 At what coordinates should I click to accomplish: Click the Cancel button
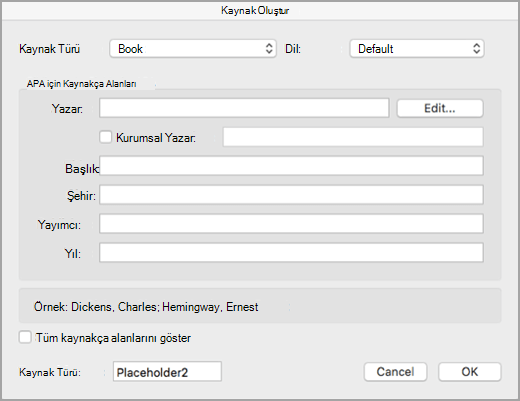(x=395, y=372)
